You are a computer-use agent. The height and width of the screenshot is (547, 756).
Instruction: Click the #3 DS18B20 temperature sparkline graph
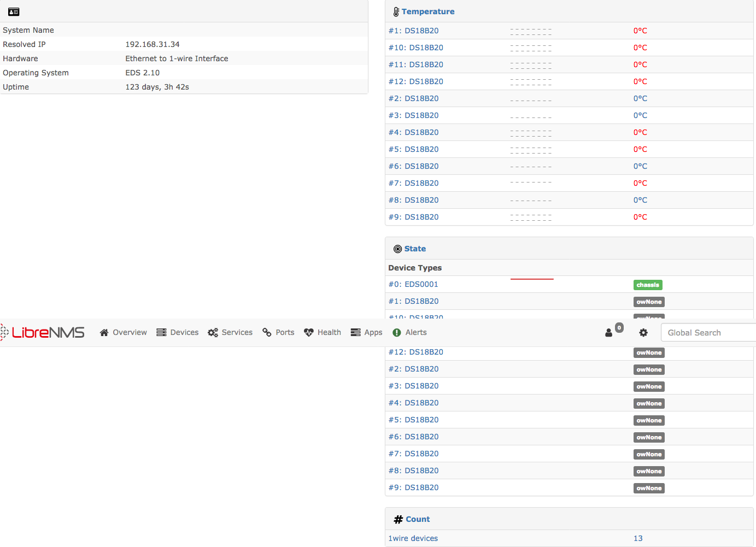[x=531, y=115]
